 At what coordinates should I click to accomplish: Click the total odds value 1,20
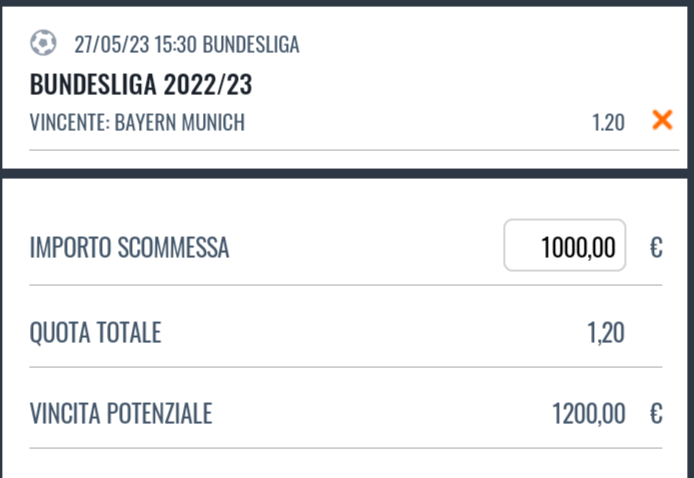click(606, 333)
